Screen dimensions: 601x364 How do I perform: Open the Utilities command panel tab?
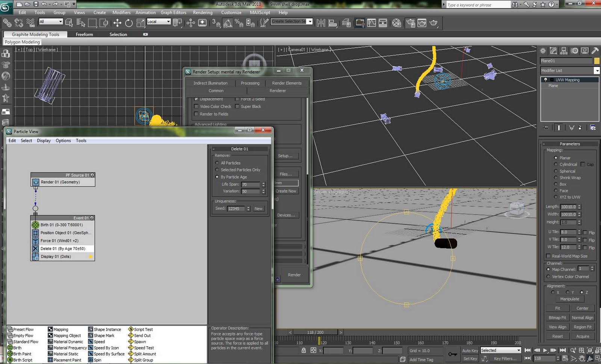(x=595, y=51)
